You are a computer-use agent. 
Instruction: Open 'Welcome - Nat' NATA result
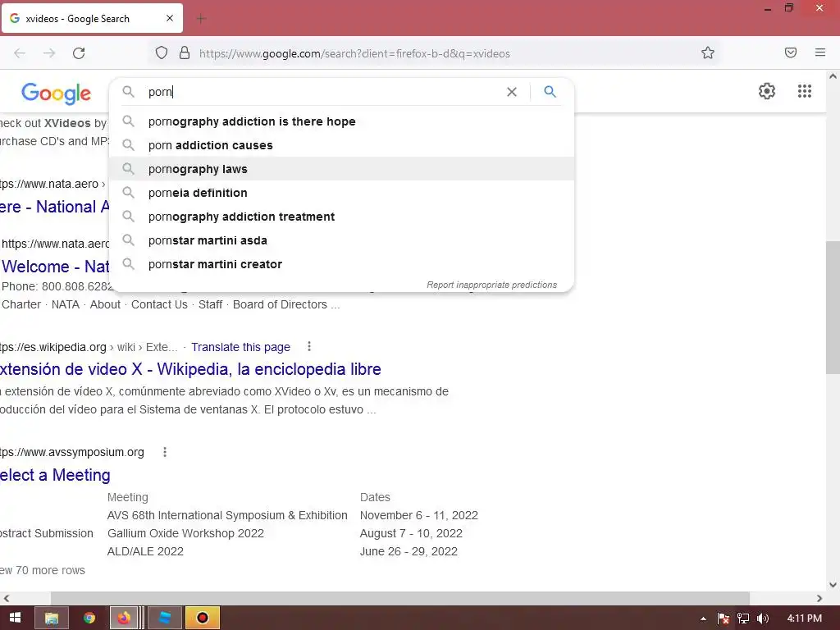tap(55, 267)
